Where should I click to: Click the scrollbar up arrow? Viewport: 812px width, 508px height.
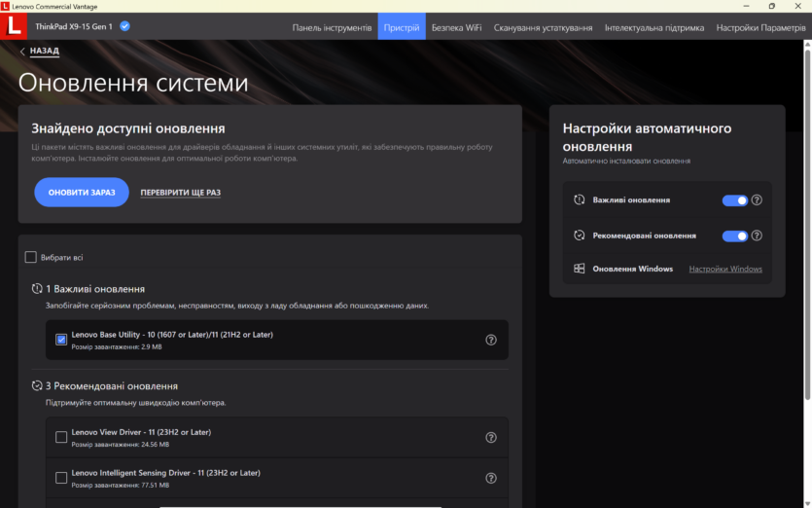tap(807, 45)
